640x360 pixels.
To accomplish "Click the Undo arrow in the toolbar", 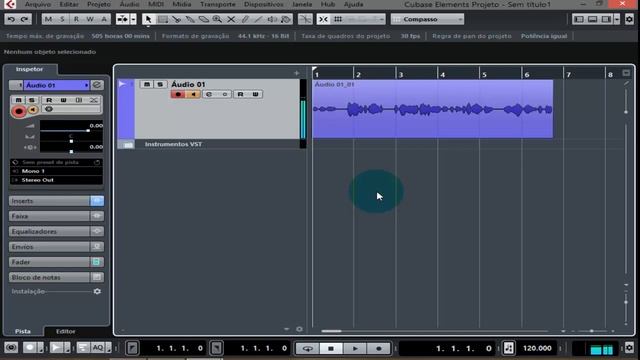I will (x=11, y=19).
